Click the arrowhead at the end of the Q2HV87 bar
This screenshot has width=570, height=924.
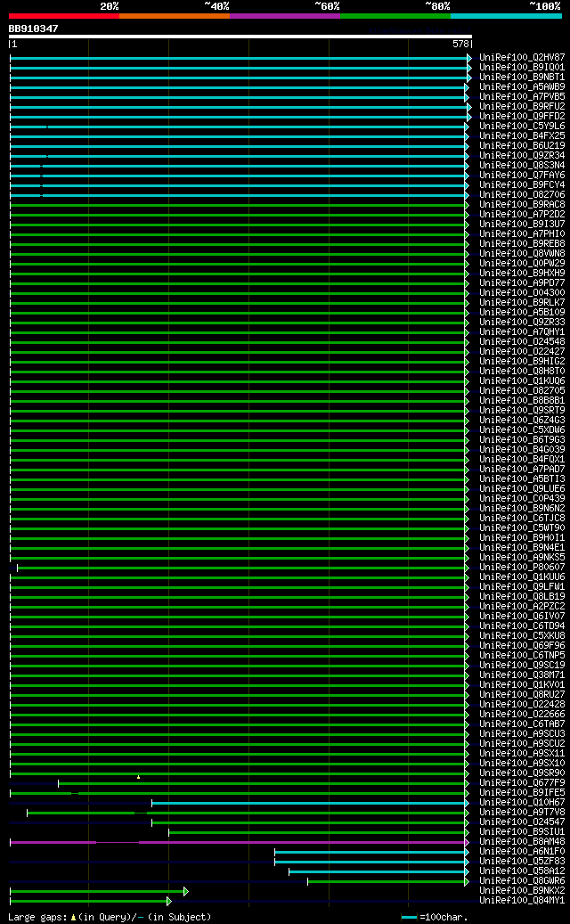pos(469,58)
